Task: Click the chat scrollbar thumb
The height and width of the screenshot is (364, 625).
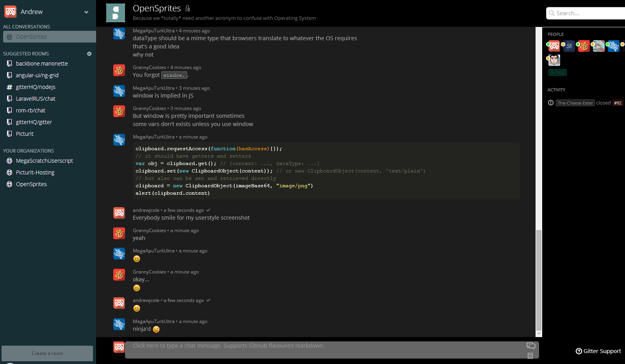Action: pos(539,280)
